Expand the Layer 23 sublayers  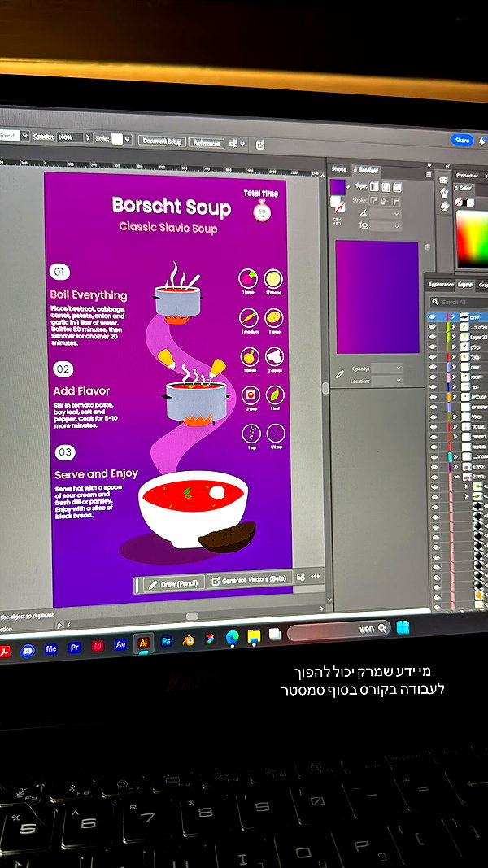(455, 337)
